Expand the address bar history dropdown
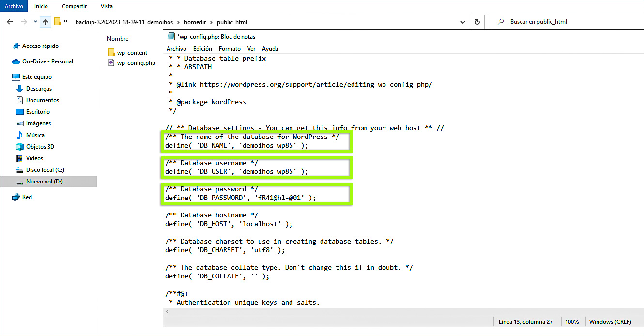 462,22
